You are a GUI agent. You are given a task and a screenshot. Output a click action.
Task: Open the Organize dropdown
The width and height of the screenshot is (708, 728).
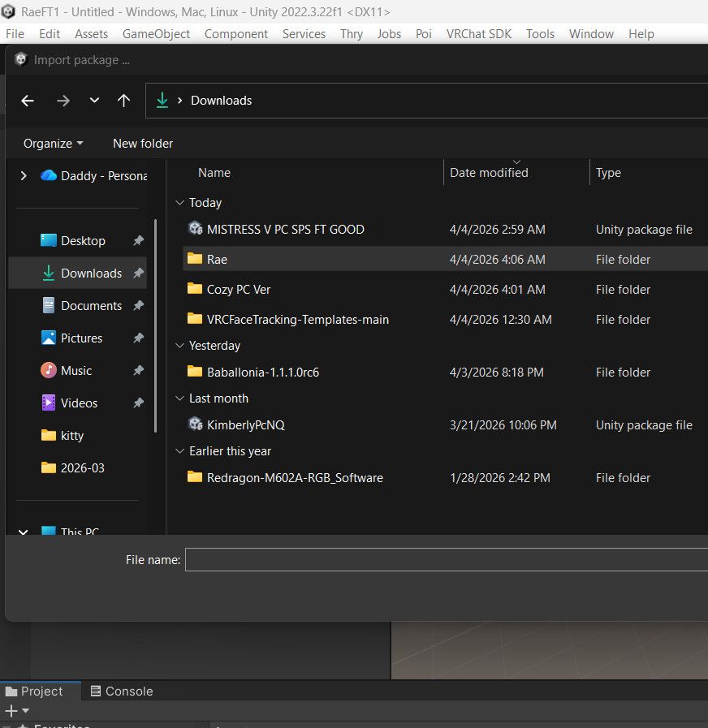tap(53, 144)
